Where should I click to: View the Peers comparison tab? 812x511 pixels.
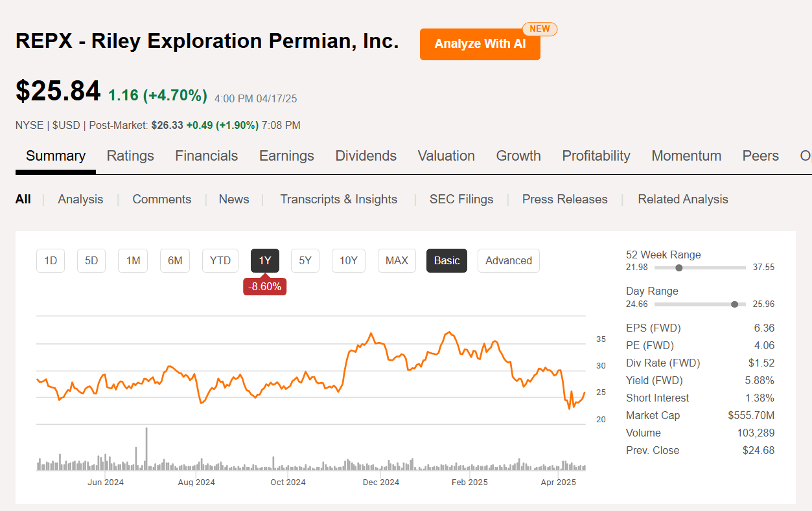760,155
